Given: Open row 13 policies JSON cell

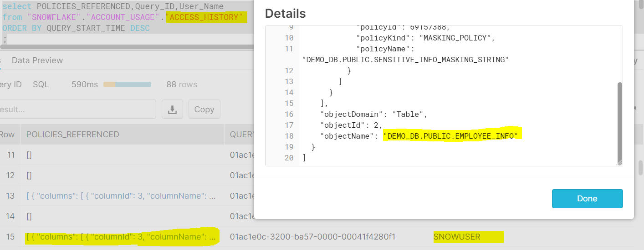Looking at the screenshot, I should point(121,196).
